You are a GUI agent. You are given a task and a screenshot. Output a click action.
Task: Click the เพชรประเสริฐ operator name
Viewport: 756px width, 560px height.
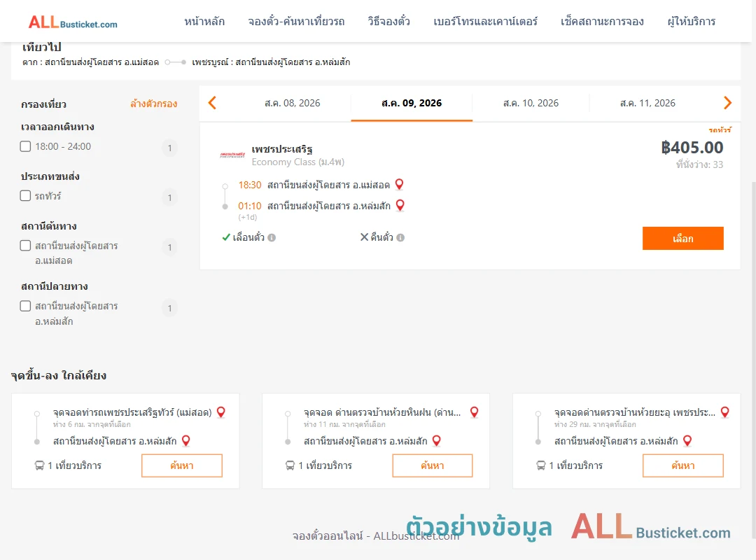click(282, 148)
